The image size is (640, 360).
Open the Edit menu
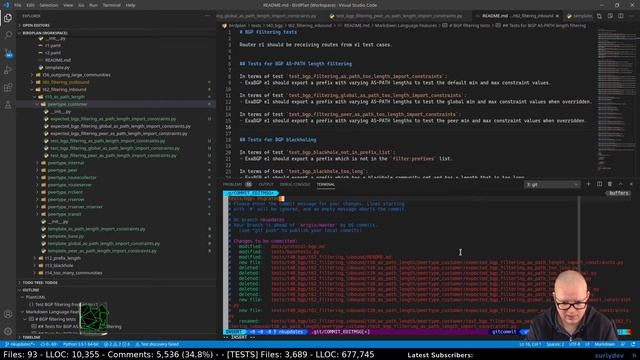pos(31,5)
